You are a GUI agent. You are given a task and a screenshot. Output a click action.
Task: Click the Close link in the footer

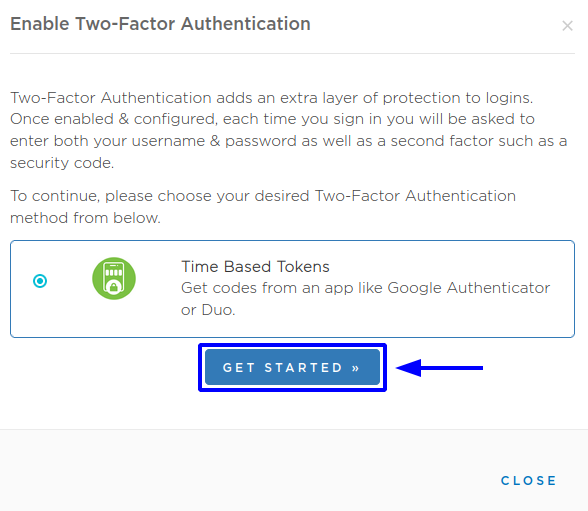[528, 481]
